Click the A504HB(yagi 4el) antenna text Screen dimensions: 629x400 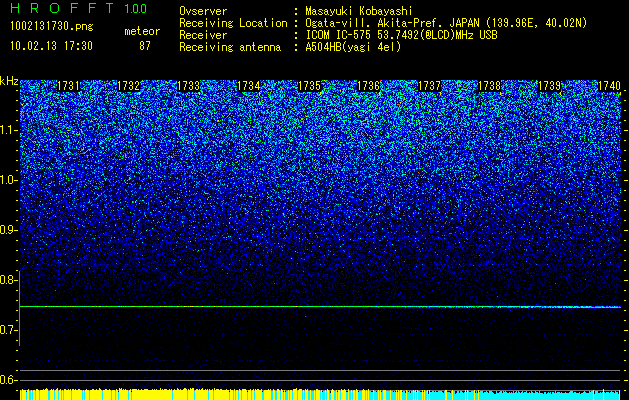(x=353, y=47)
